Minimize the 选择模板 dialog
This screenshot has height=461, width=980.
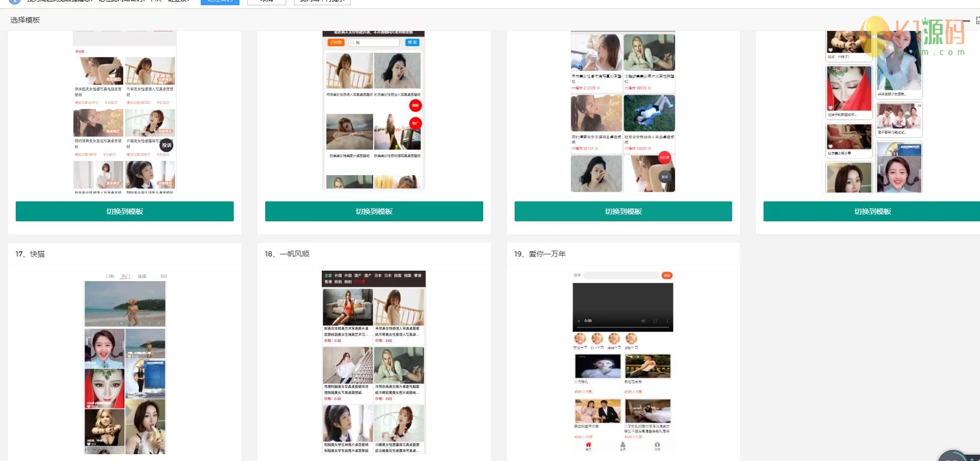pyautogui.click(x=966, y=20)
